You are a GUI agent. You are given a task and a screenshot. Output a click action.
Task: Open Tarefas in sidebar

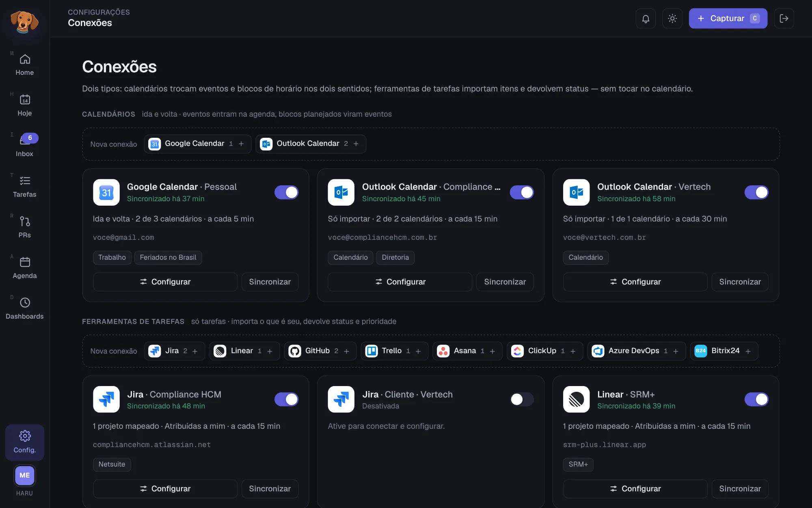click(x=25, y=187)
